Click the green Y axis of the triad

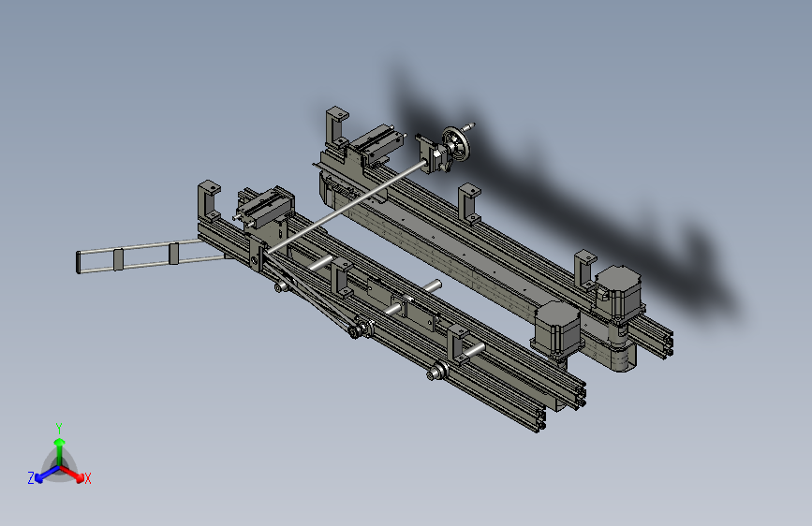(x=60, y=451)
